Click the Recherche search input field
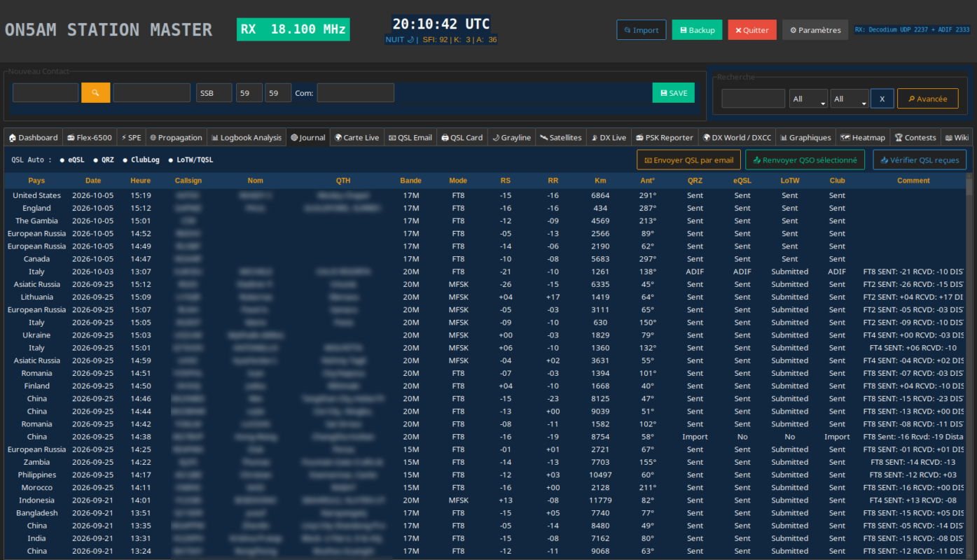 coord(754,99)
